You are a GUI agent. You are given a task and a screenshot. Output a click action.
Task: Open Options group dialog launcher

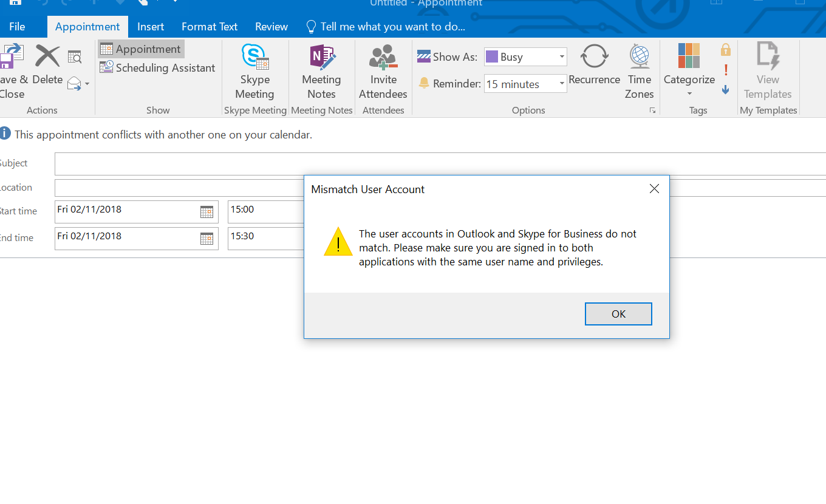point(653,111)
